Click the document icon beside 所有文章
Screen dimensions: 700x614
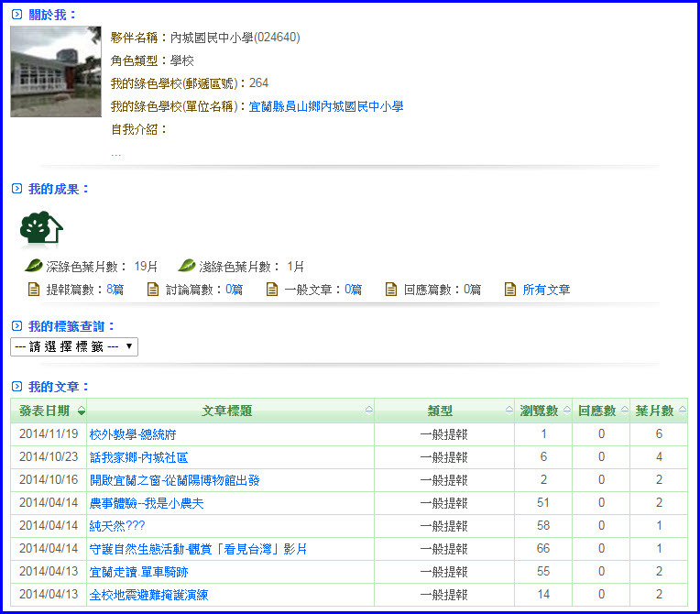[510, 290]
